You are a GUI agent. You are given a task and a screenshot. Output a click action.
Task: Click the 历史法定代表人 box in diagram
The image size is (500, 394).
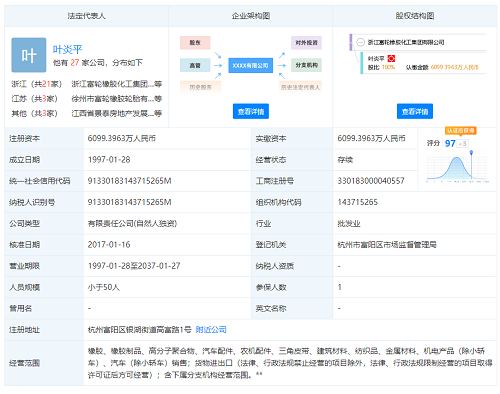[300, 87]
